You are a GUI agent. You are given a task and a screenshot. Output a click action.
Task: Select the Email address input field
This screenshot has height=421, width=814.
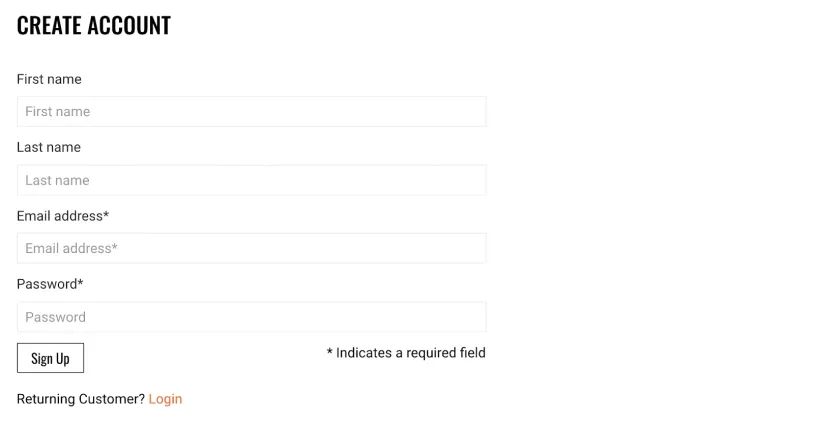251,248
